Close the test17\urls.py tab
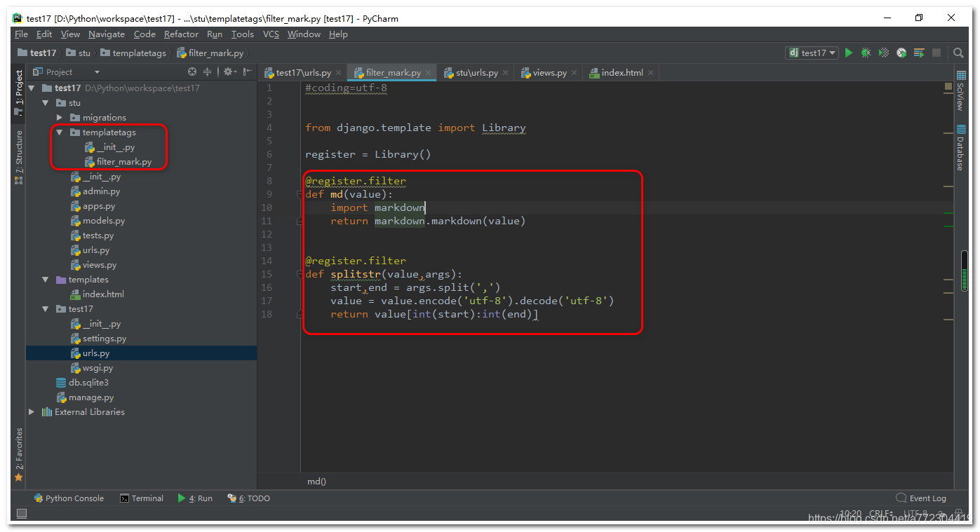The width and height of the screenshot is (980, 532). point(338,73)
